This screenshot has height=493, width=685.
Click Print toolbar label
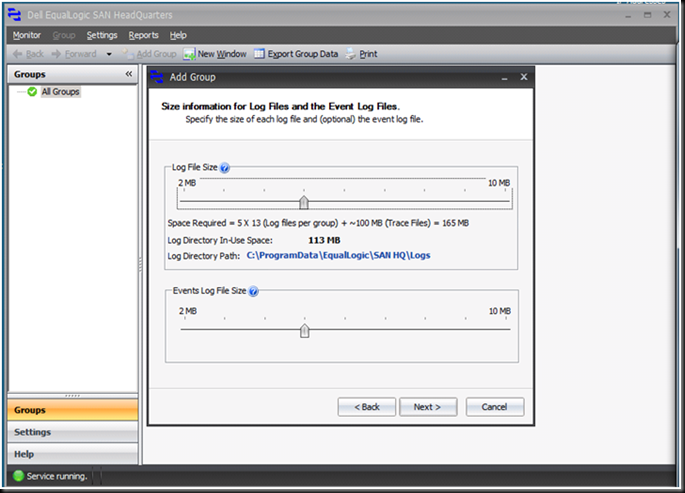coord(368,54)
